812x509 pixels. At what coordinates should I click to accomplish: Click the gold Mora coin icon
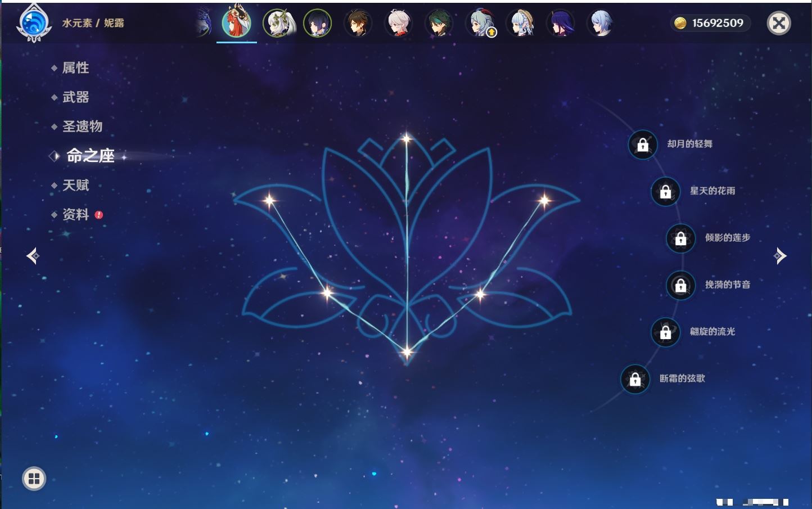[680, 23]
